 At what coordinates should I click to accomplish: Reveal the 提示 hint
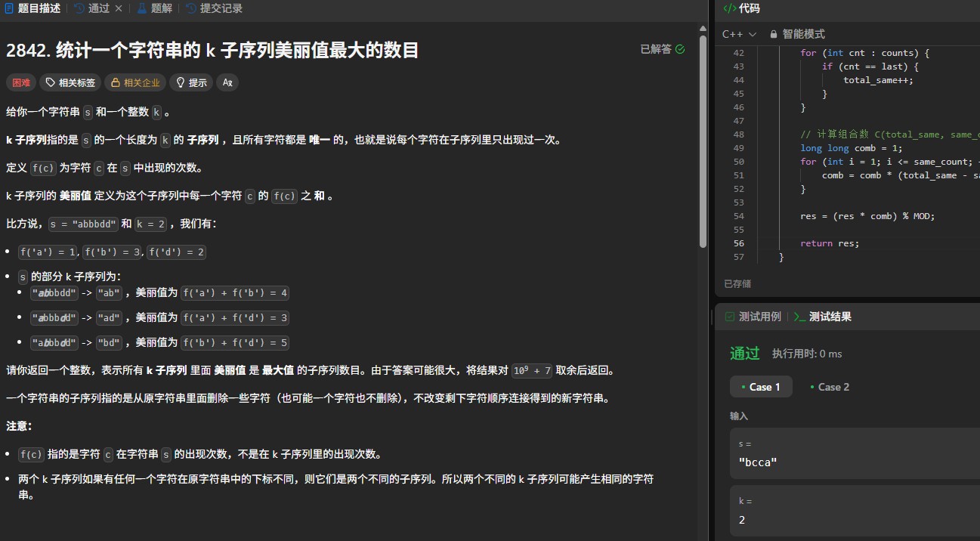[191, 82]
